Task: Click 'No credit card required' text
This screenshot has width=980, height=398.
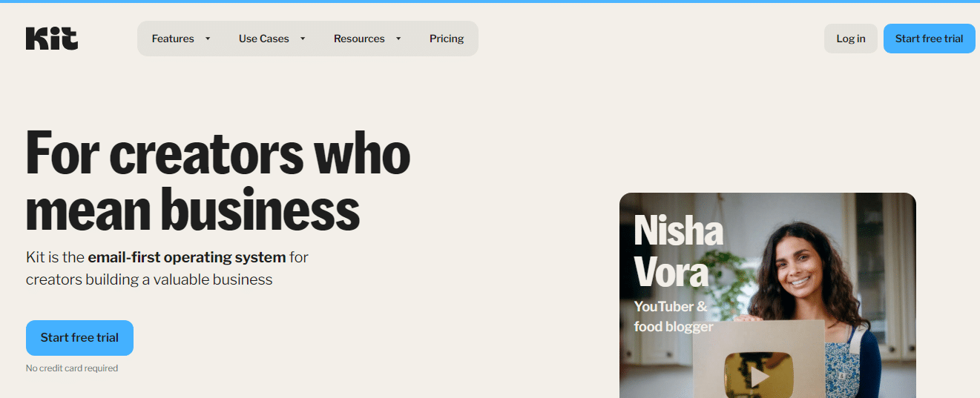Action: point(72,368)
